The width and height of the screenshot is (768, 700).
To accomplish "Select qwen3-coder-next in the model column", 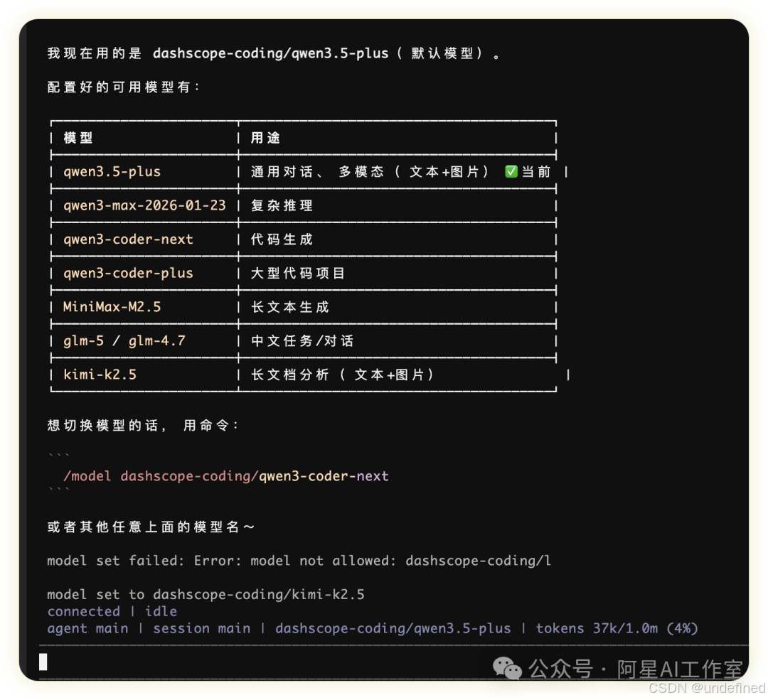I will pyautogui.click(x=128, y=239).
